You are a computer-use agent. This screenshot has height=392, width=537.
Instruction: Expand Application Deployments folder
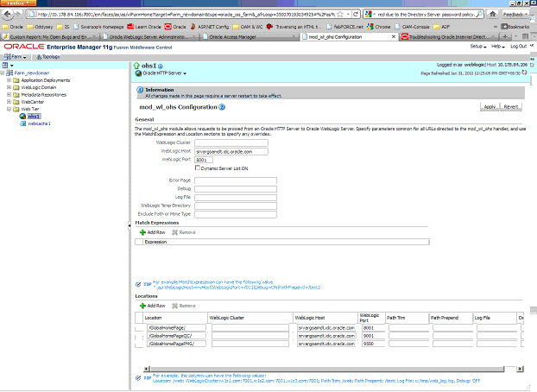click(9, 80)
